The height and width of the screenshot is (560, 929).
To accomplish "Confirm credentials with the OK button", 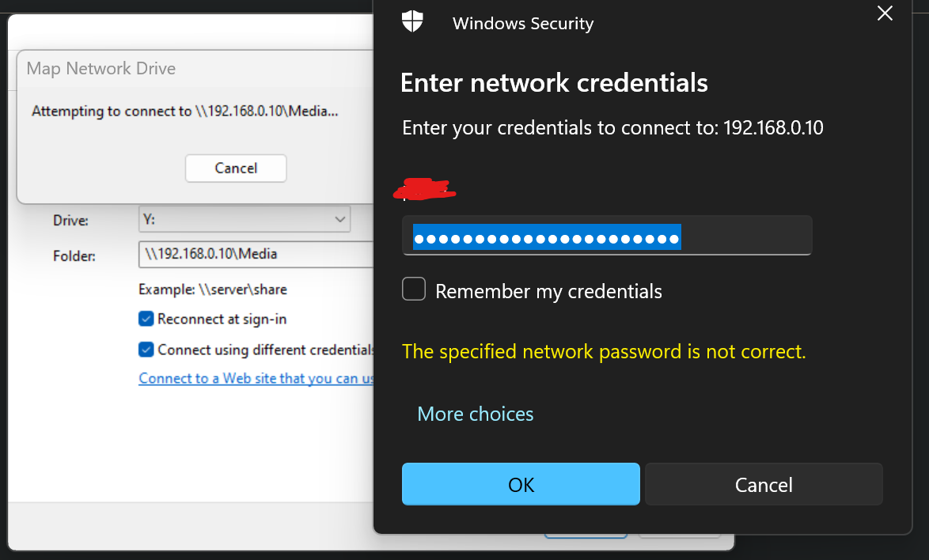I will pyautogui.click(x=521, y=484).
